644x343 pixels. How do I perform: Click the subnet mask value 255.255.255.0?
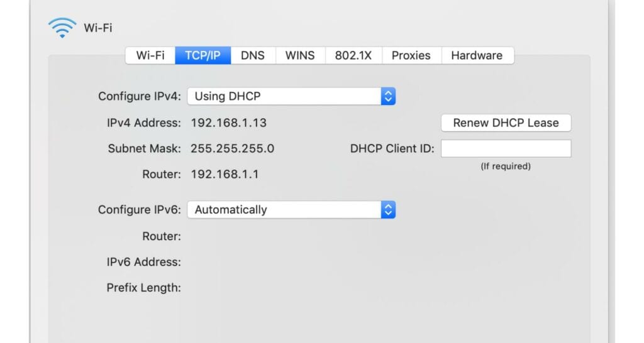[233, 149]
